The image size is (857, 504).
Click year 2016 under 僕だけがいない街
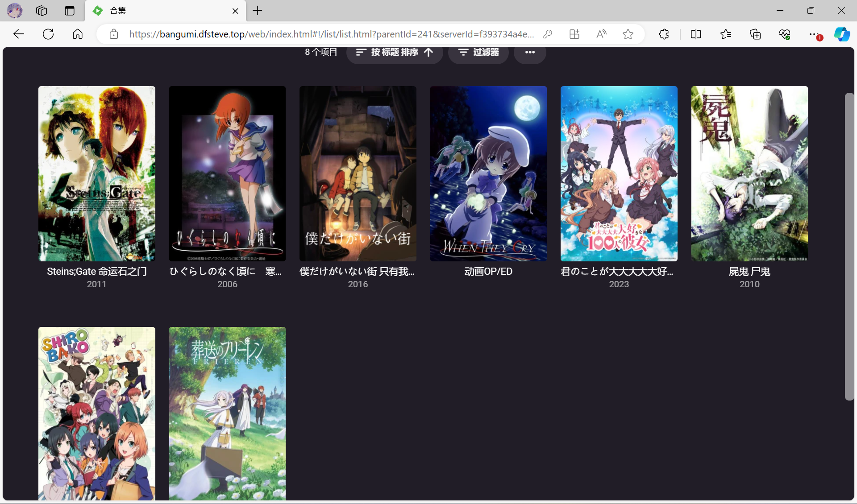pyautogui.click(x=358, y=284)
